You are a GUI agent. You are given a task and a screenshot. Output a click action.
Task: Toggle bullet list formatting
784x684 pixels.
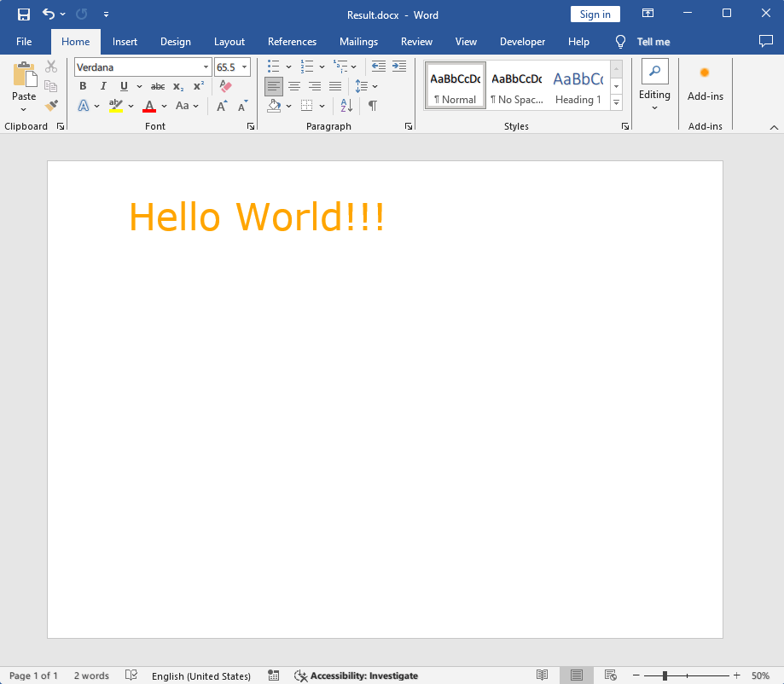pos(273,66)
